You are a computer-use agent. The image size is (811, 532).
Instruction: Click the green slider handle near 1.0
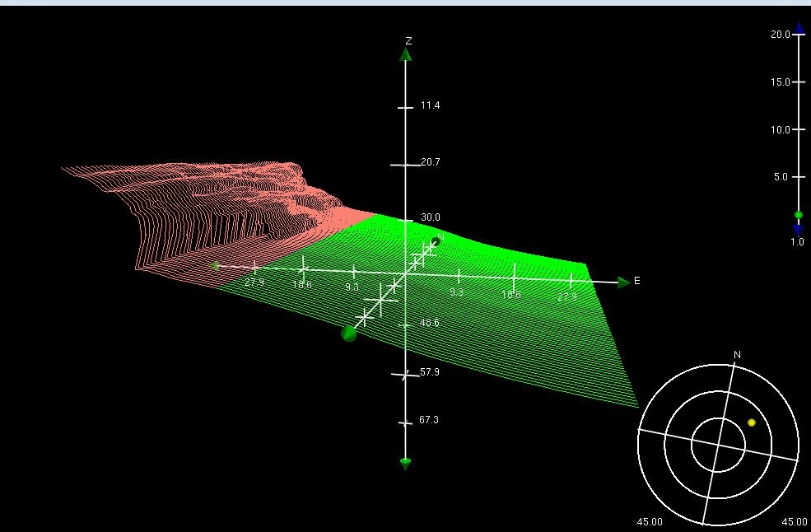798,216
